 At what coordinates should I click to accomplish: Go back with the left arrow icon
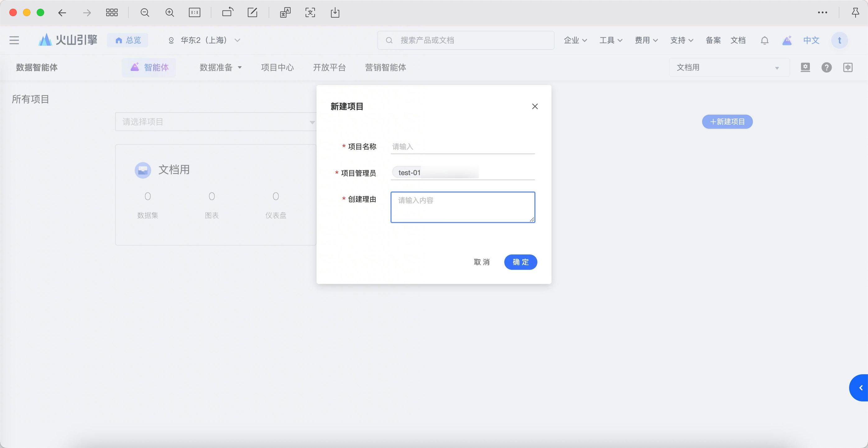pyautogui.click(x=62, y=13)
